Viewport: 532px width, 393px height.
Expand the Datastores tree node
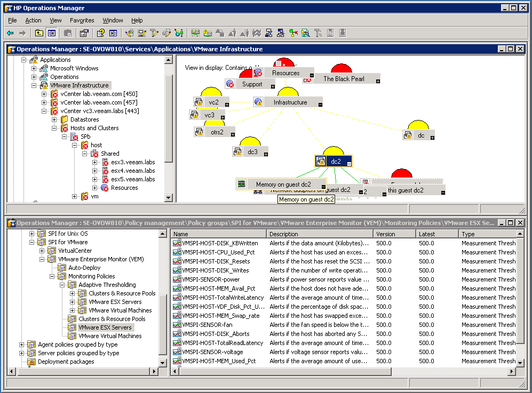point(54,119)
